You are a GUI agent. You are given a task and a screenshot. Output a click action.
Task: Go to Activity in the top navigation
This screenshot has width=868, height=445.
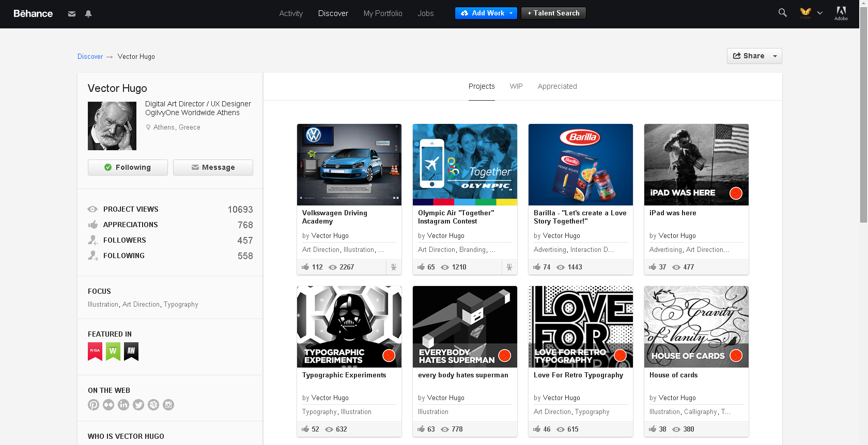(x=291, y=13)
